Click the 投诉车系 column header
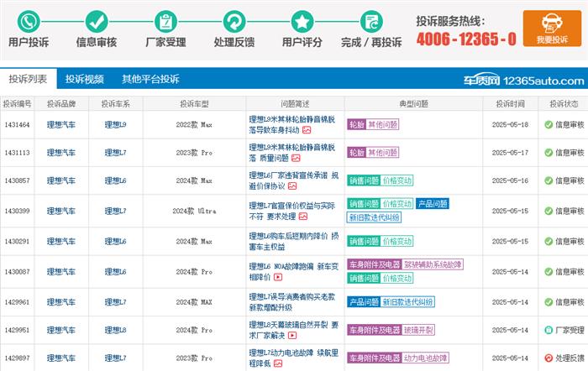 click(x=116, y=104)
